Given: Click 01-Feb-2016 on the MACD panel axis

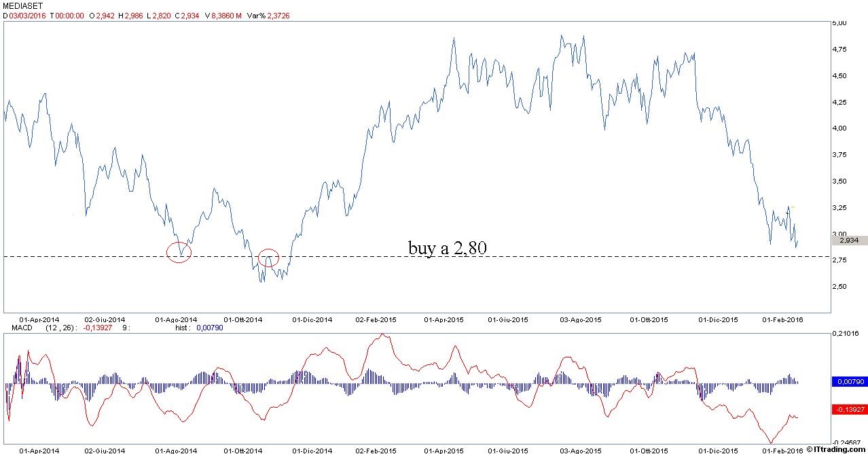Looking at the screenshot, I should pyautogui.click(x=783, y=450).
